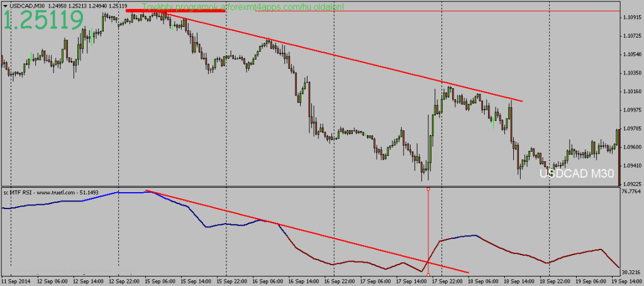This screenshot has height=286, width=644.
Task: Click the bottom handle of red vertical line
Action: click(x=428, y=275)
